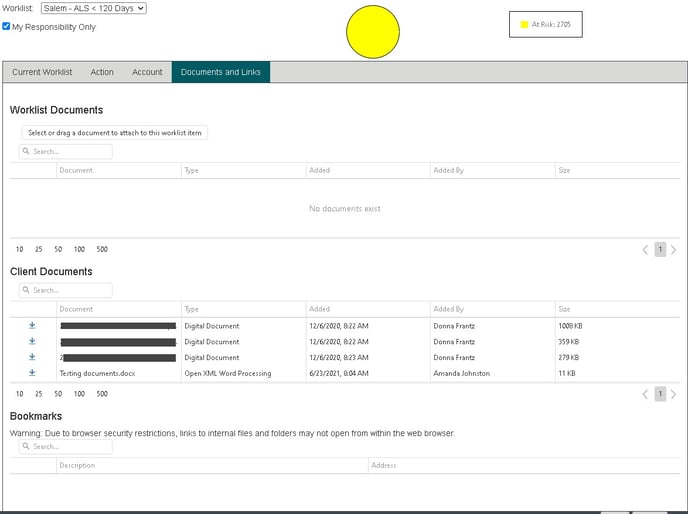Show 100 rows in Client Documents
The image size is (688, 514).
tap(79, 394)
